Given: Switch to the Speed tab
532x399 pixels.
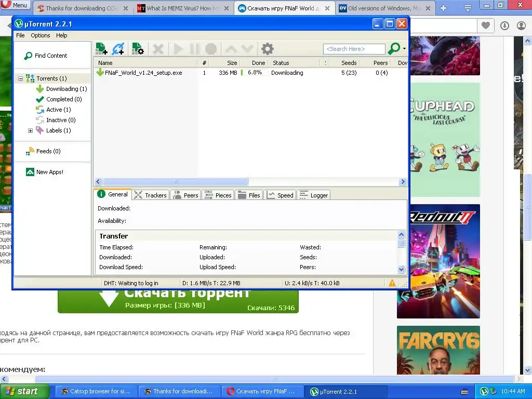Looking at the screenshot, I should [x=280, y=195].
